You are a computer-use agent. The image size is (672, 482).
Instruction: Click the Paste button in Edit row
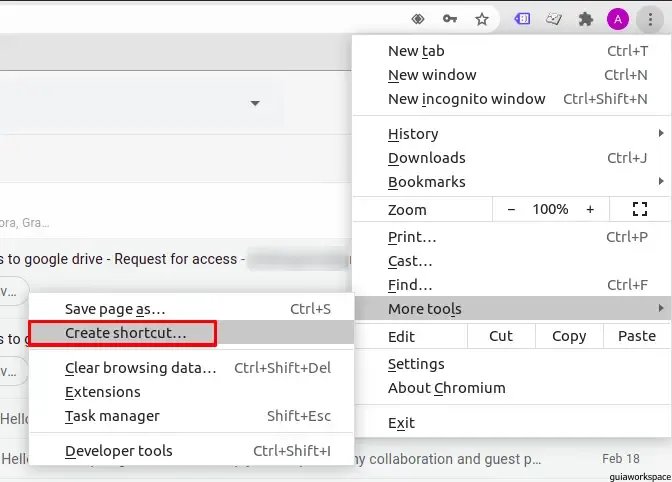[x=637, y=336]
